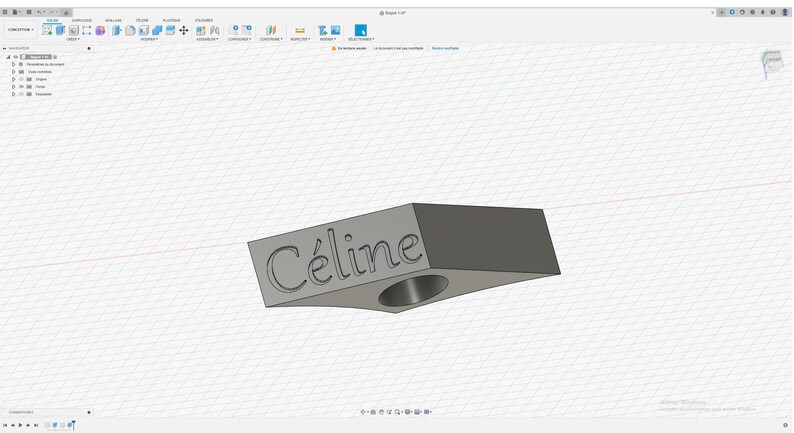This screenshot has width=794, height=433.
Task: Switch to the UTILITAIRES tab
Action: (x=204, y=20)
